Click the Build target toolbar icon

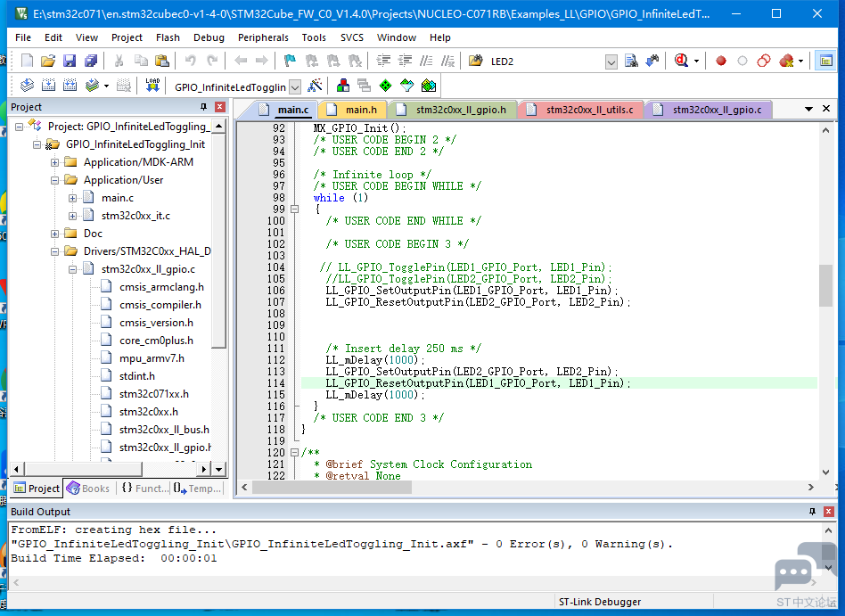(48, 86)
